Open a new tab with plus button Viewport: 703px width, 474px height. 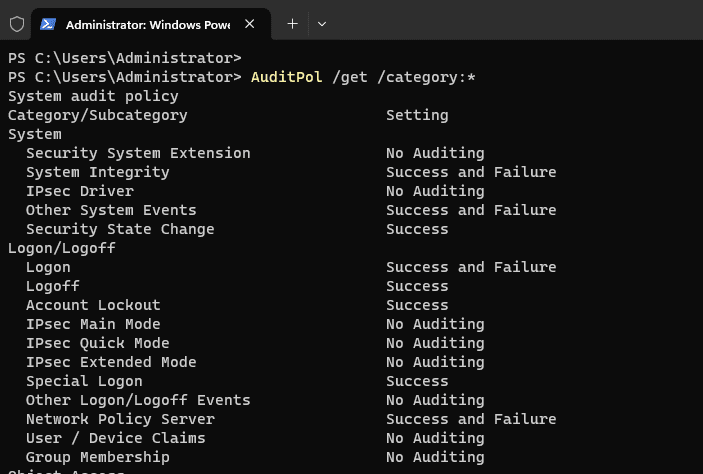(292, 24)
